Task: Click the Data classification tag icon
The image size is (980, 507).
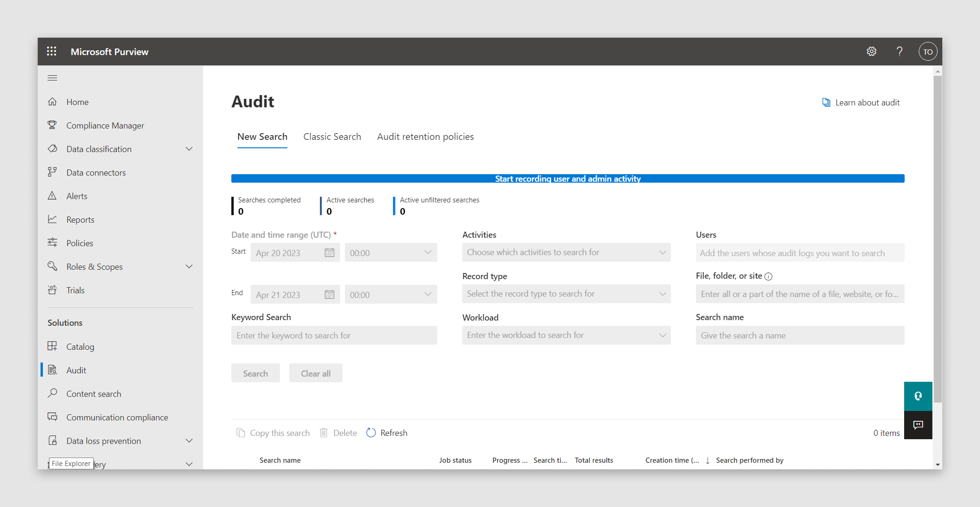Action: [52, 149]
